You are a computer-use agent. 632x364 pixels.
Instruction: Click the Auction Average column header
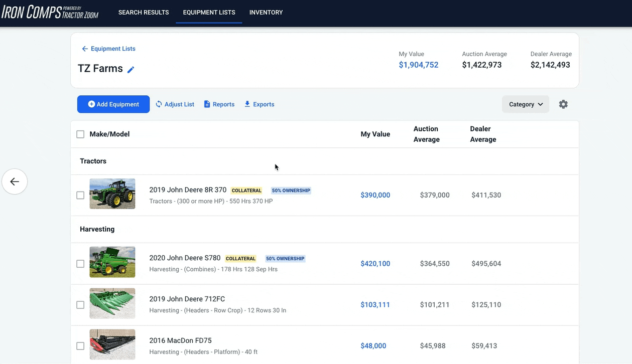(x=426, y=134)
